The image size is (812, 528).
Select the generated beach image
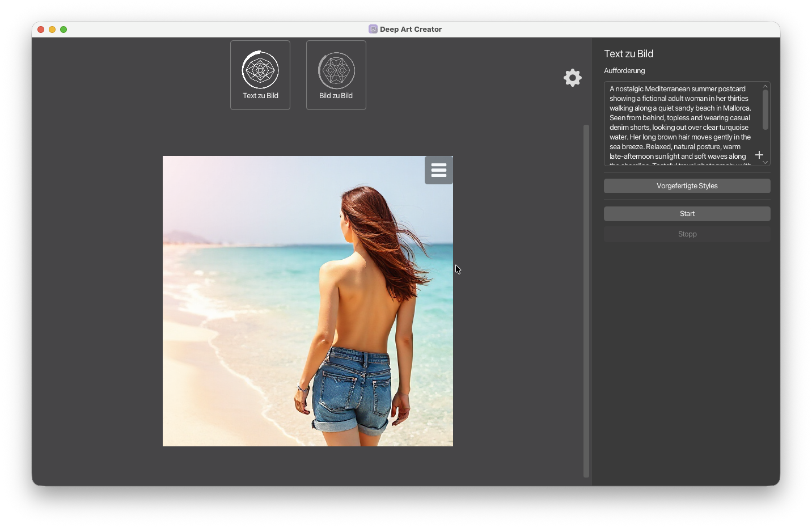[x=308, y=301]
